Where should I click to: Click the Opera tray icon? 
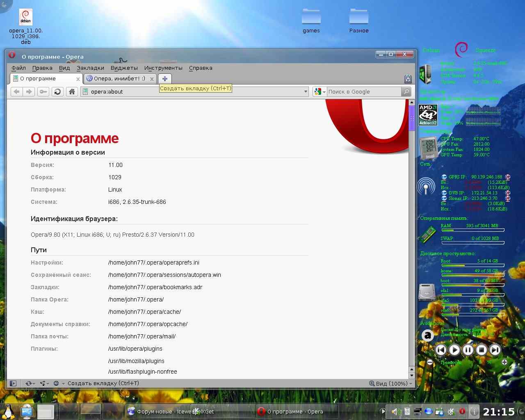462,411
